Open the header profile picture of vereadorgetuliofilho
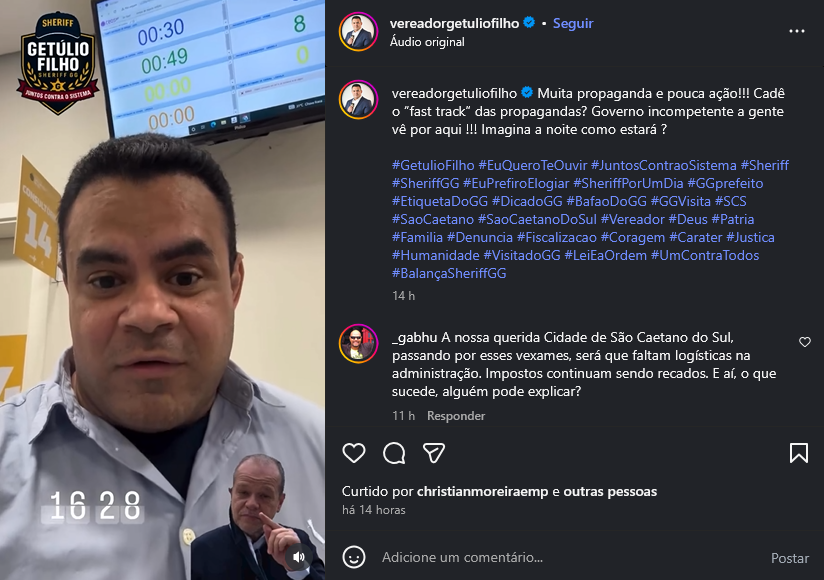Viewport: 824px width, 580px height. coord(358,32)
